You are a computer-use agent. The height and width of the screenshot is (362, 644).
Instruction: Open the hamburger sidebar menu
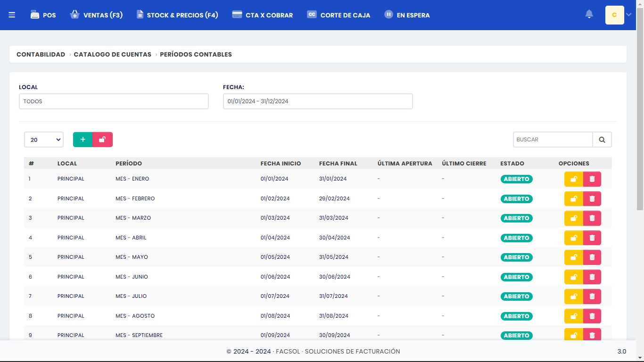12,15
